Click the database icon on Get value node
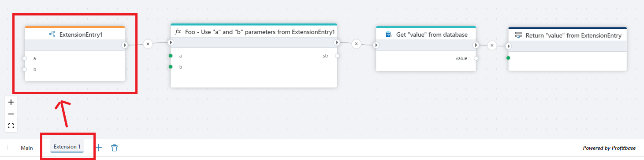The height and width of the screenshot is (160, 644). [389, 34]
